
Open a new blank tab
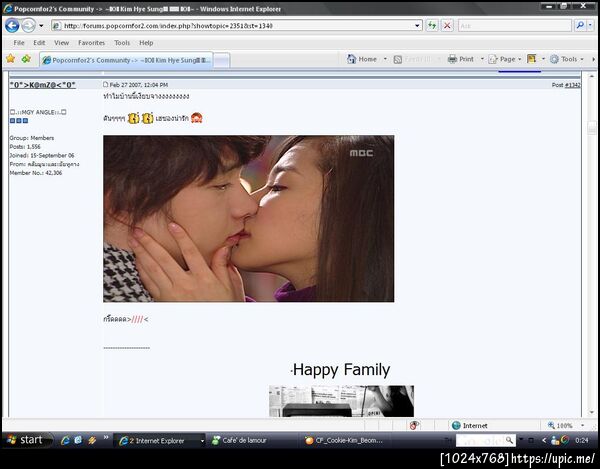click(x=222, y=60)
